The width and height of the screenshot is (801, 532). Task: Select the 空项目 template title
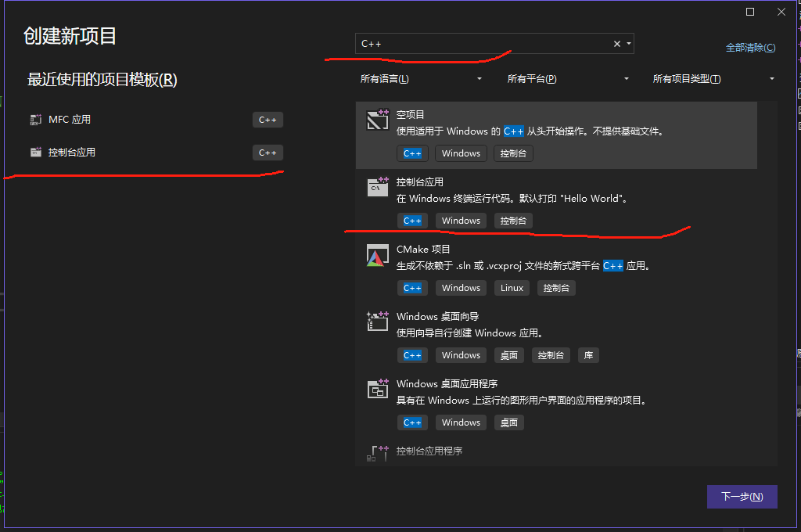pyautogui.click(x=410, y=114)
